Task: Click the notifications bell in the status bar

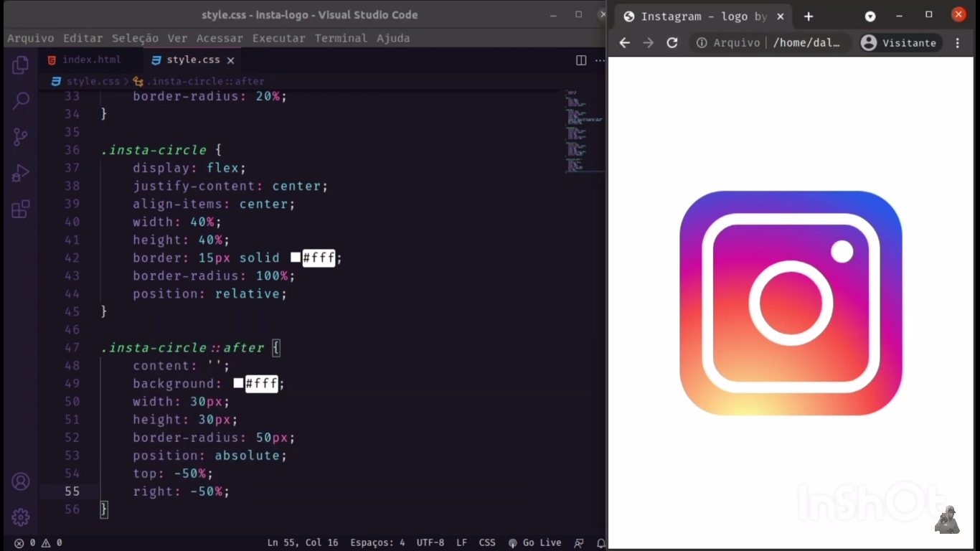Action: coord(601,543)
